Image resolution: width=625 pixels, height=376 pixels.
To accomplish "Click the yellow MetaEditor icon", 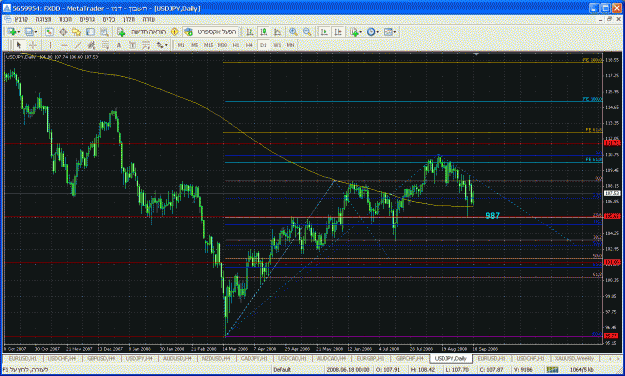I will [175, 32].
